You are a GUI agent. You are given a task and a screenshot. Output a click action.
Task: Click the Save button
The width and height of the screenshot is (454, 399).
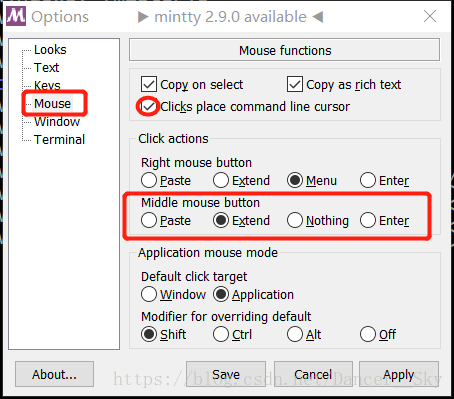click(226, 374)
